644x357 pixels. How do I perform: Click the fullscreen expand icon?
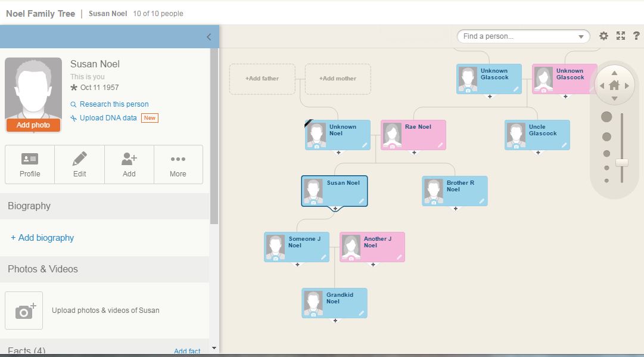coord(621,36)
